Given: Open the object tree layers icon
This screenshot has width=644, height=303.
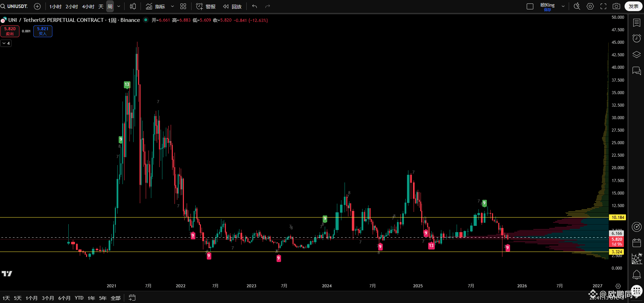Looking at the screenshot, I should pyautogui.click(x=637, y=55).
